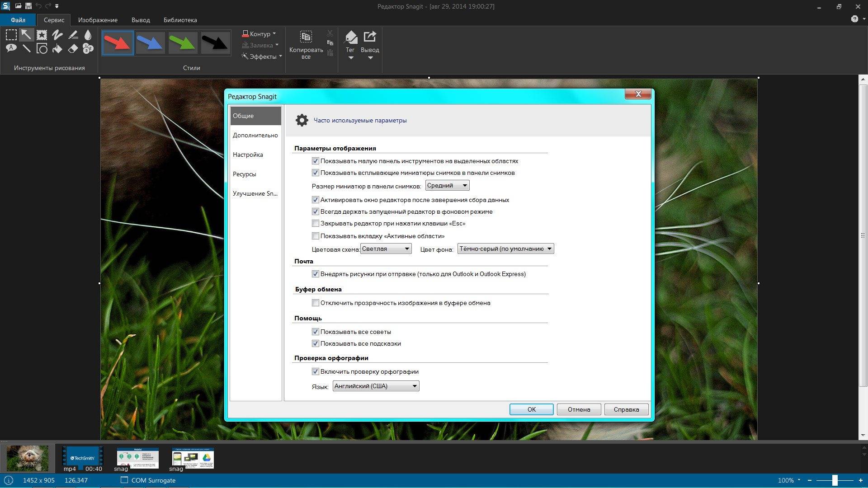Select the numbered Step tool
The image size is (868, 488).
point(88,48)
